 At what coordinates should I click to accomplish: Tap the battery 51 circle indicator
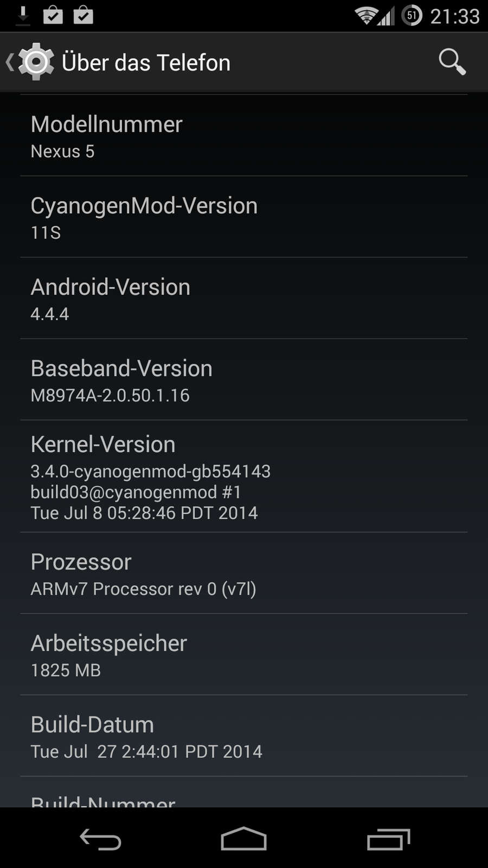[x=412, y=16]
